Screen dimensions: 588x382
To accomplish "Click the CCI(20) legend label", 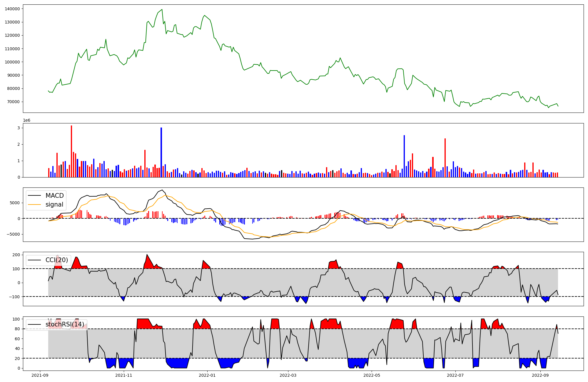I will tap(56, 260).
